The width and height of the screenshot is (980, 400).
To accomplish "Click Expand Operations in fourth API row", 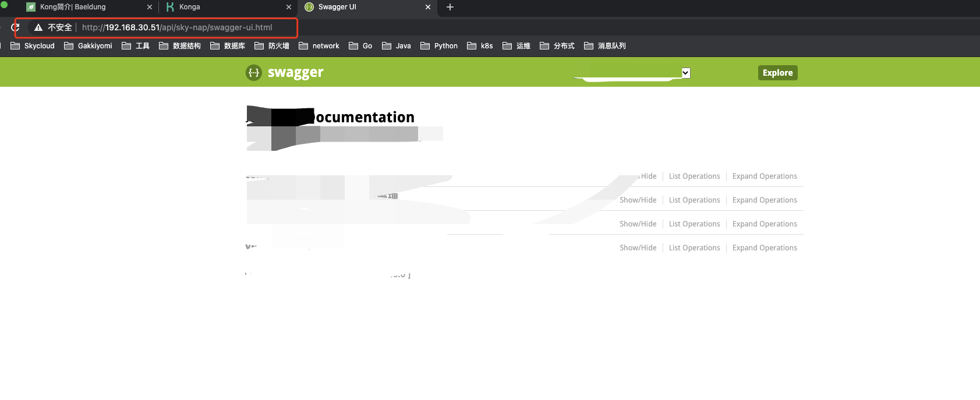I will tap(765, 248).
